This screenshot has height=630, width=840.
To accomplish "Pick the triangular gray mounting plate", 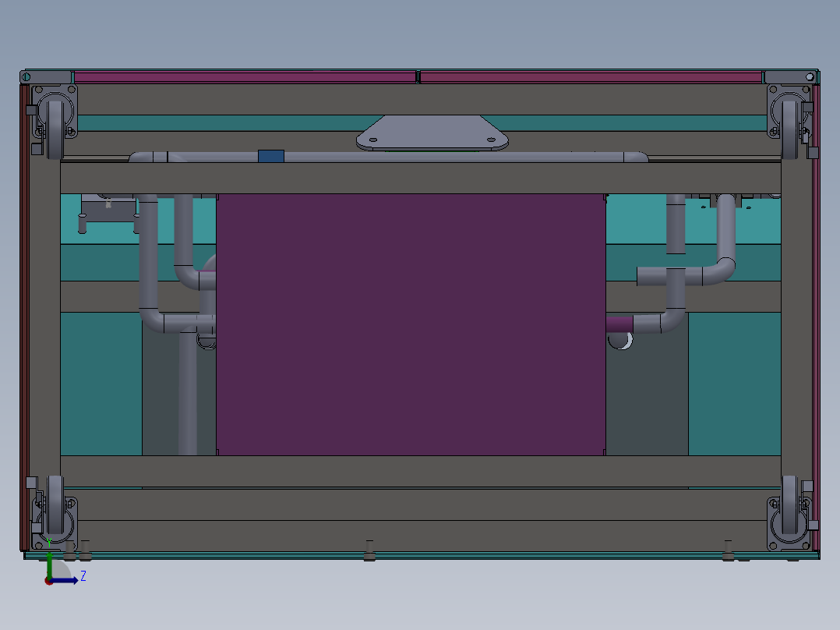I will coord(432,133).
